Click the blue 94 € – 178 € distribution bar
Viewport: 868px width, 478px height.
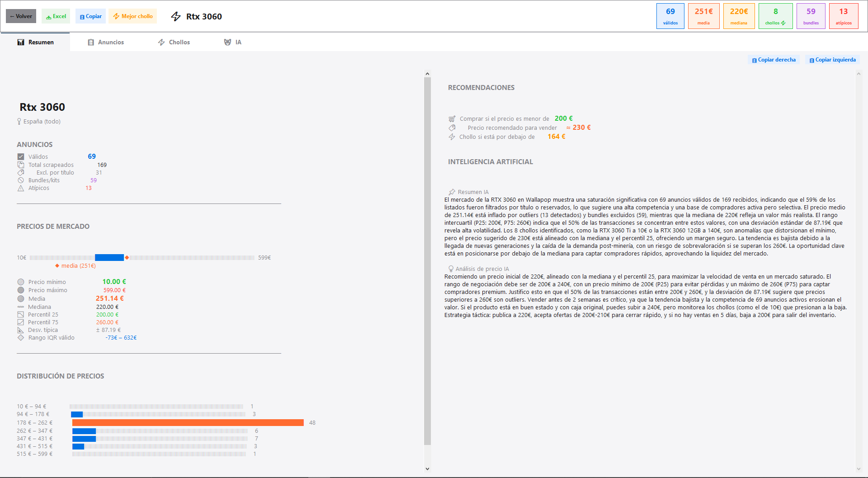[77, 414]
